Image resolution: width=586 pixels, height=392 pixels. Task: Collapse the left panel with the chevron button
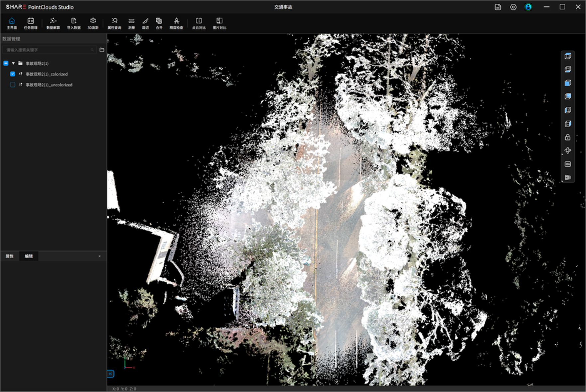pos(110,374)
